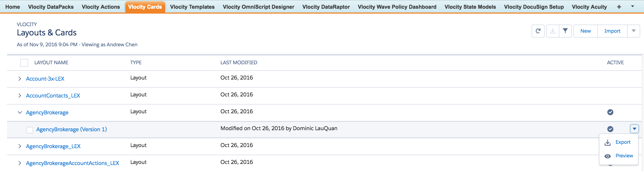Click the New button

coord(586,31)
